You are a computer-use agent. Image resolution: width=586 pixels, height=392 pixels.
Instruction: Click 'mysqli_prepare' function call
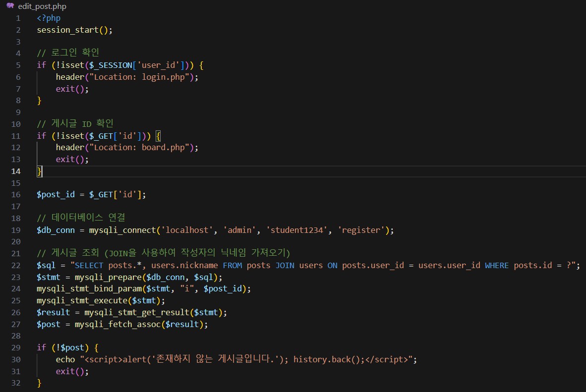pyautogui.click(x=108, y=278)
